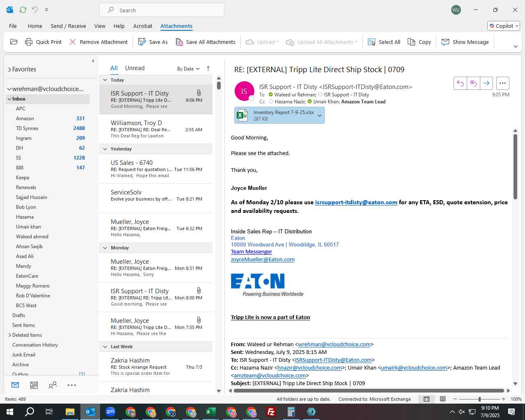Image resolution: width=525 pixels, height=420 pixels.
Task: Open Williamson, Troy D message
Action: (x=156, y=129)
